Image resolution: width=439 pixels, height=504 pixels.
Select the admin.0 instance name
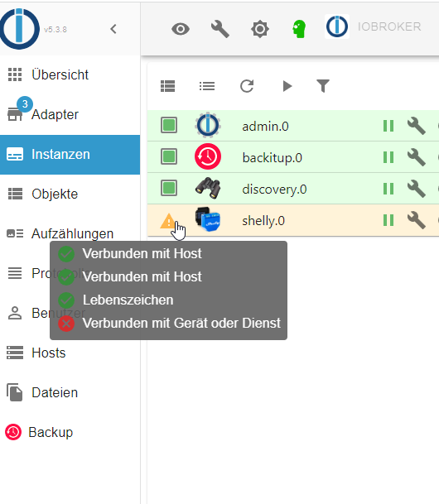click(x=265, y=127)
